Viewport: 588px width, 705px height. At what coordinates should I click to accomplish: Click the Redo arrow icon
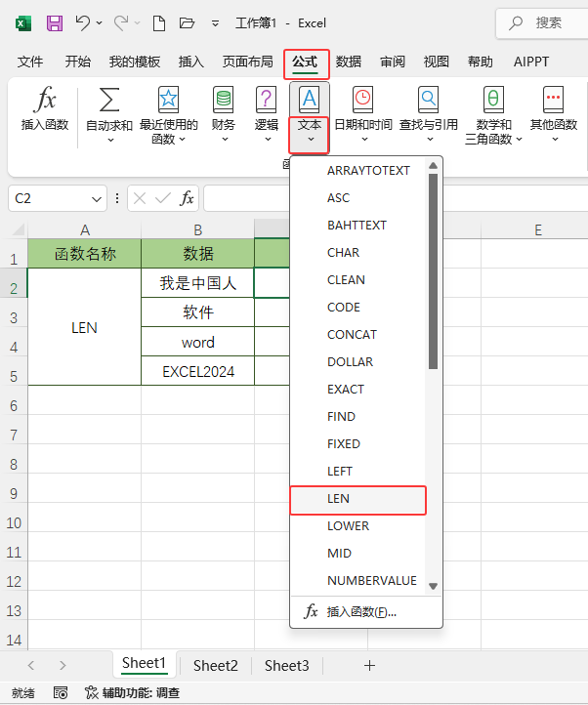(x=121, y=22)
